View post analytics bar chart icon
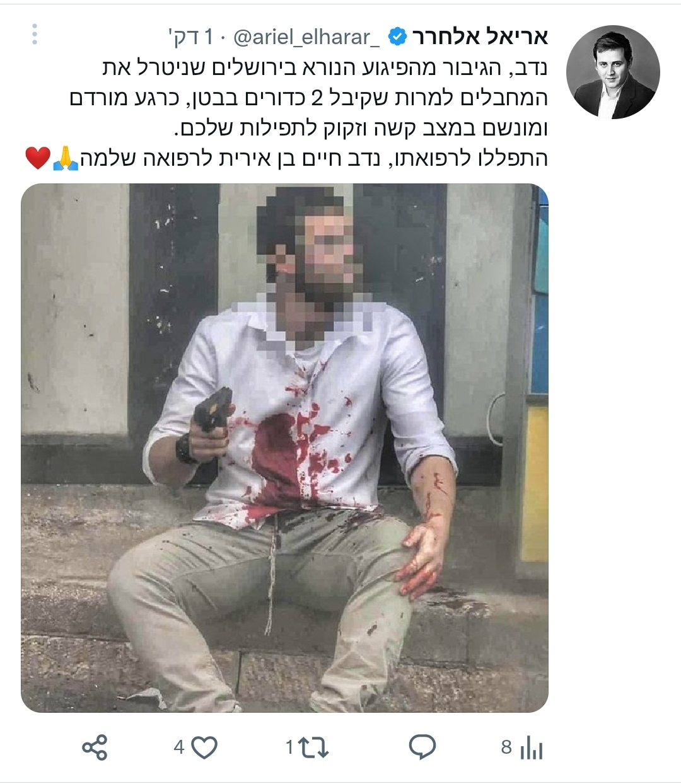Image resolution: width=681 pixels, height=784 pixels. coord(532,748)
